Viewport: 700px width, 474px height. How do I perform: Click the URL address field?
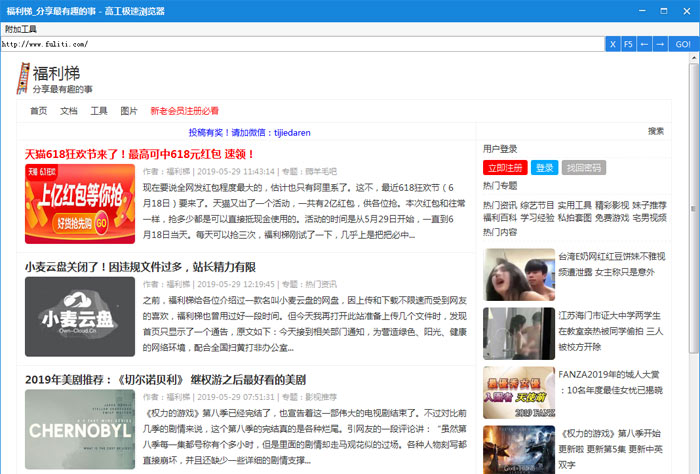coord(300,45)
